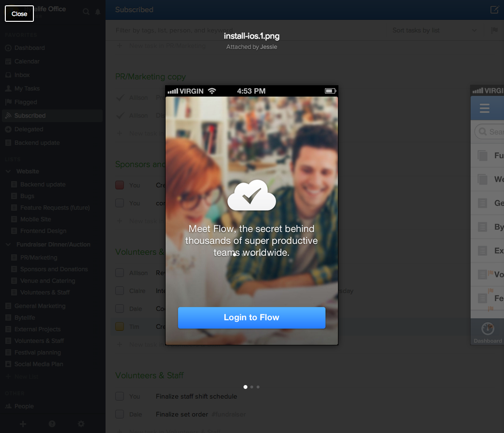Click the My Tasks person icon
Viewport: 504px width, 433px height.
[x=8, y=89]
